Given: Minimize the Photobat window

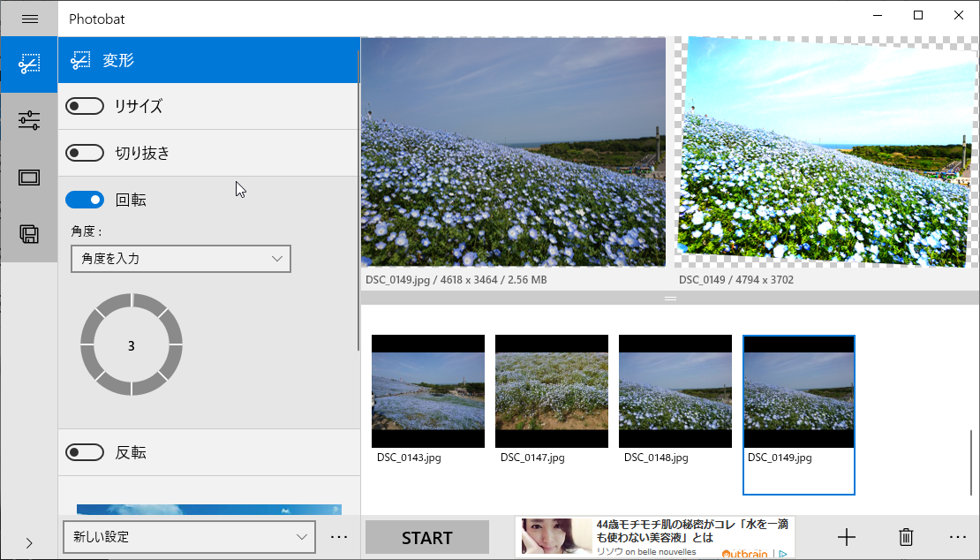Looking at the screenshot, I should 878,15.
